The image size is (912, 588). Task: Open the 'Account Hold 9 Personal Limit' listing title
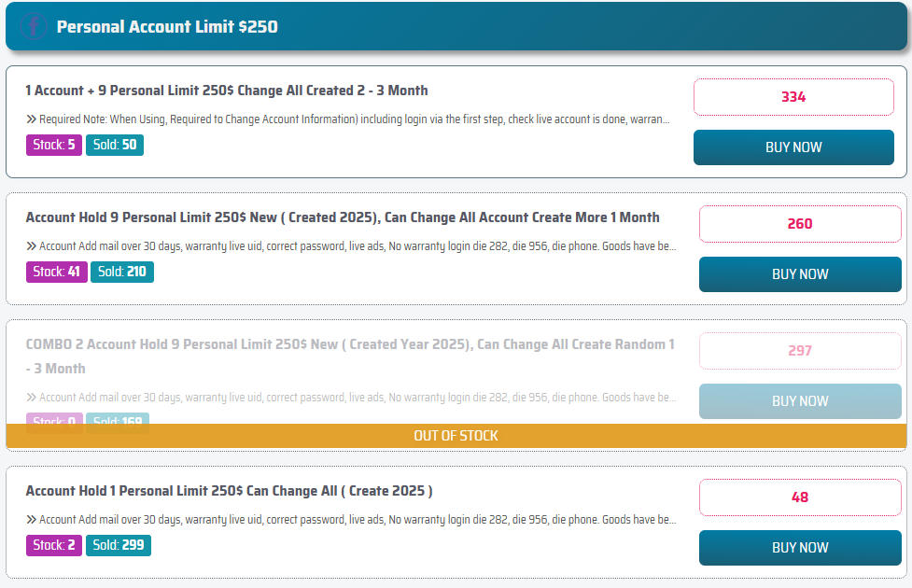click(343, 217)
